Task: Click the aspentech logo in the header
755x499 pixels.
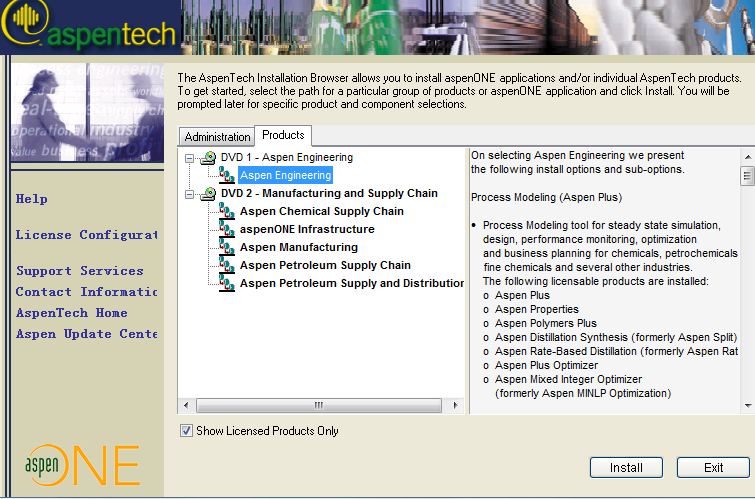Action: click(x=89, y=26)
